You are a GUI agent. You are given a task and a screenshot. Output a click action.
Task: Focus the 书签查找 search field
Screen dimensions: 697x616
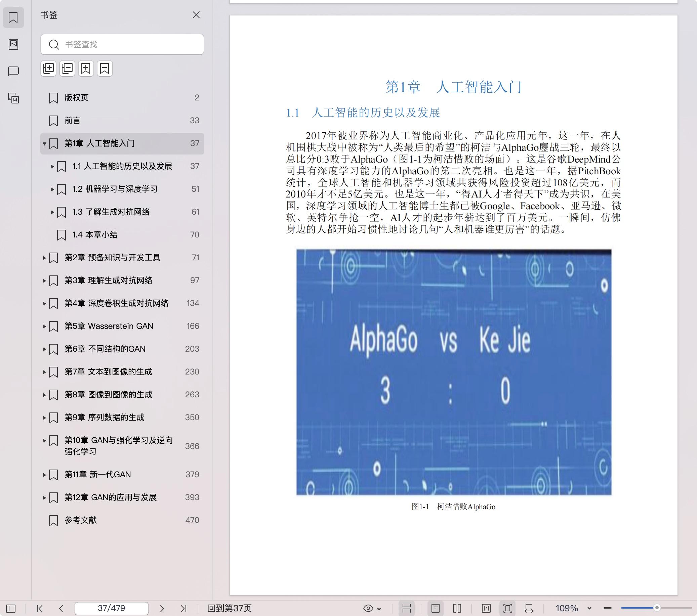pyautogui.click(x=122, y=44)
